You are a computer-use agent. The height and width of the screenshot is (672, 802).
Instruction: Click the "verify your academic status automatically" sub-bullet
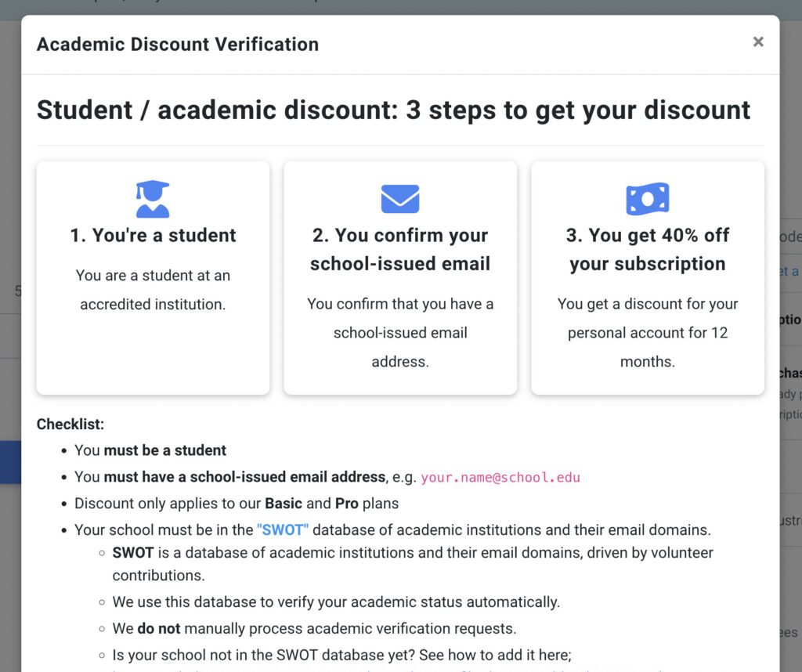pos(336,602)
